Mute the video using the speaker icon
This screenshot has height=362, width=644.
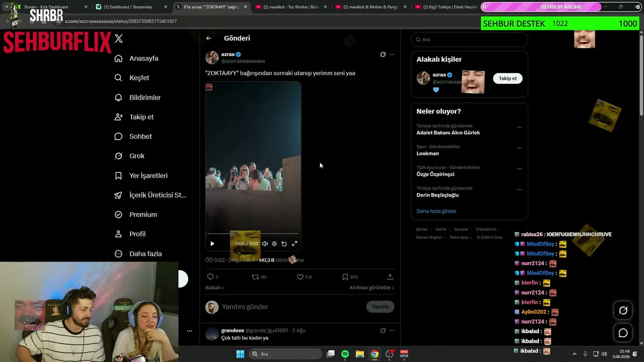click(x=265, y=244)
